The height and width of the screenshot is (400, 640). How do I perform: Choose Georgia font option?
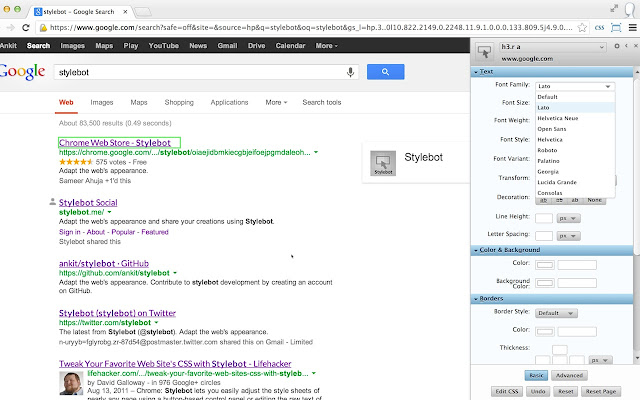[x=575, y=171]
